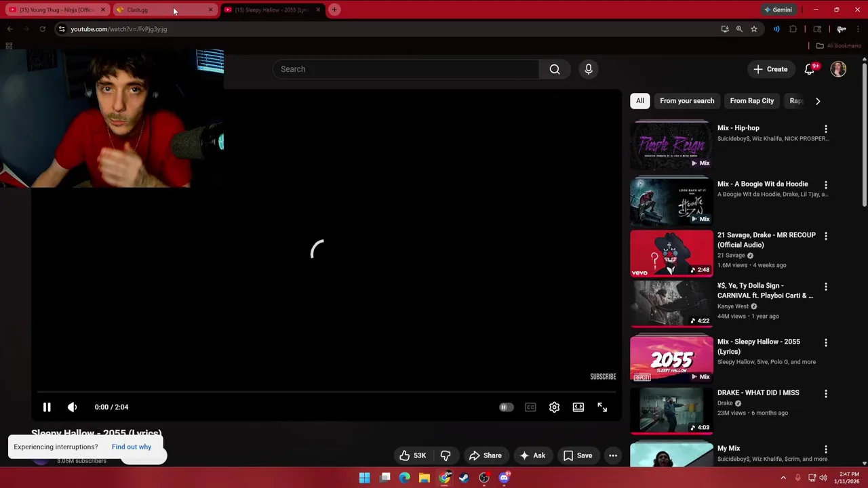The width and height of the screenshot is (868, 488).
Task: Open the CARNIVAL video title link
Action: 765,291
